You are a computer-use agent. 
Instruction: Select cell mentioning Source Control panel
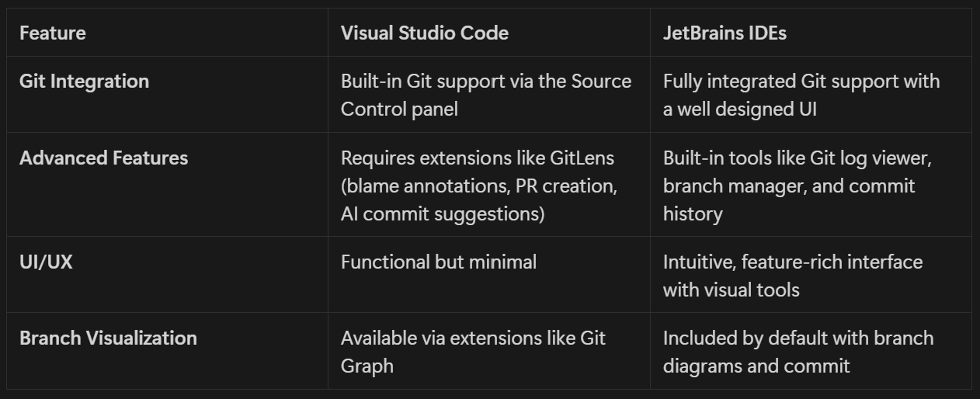(x=488, y=95)
